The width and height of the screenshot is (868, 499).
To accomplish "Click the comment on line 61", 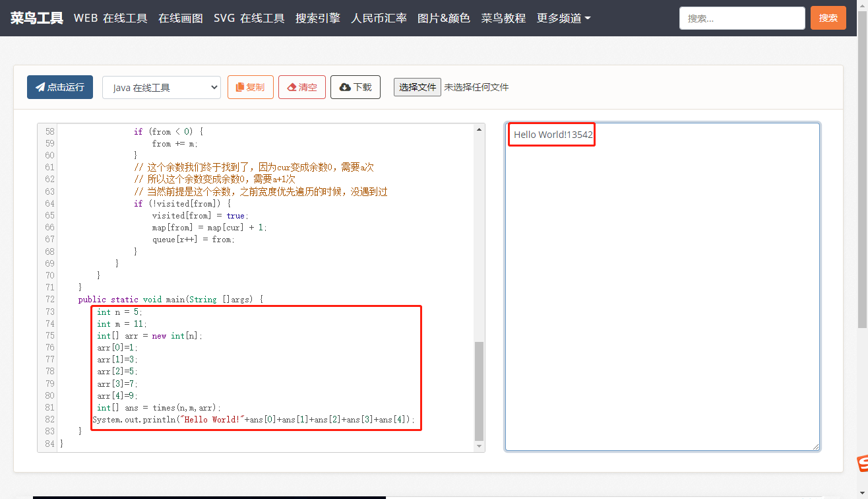I will (x=254, y=167).
